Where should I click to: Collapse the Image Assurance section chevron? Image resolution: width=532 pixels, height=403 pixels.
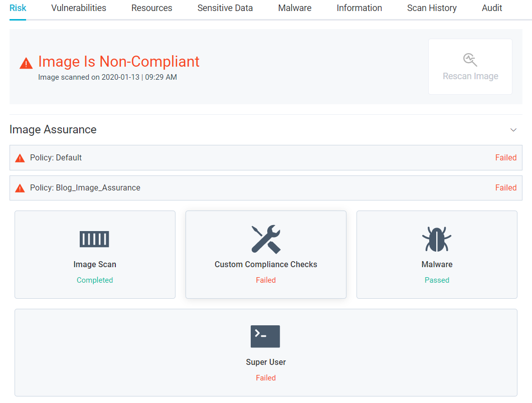tap(513, 130)
